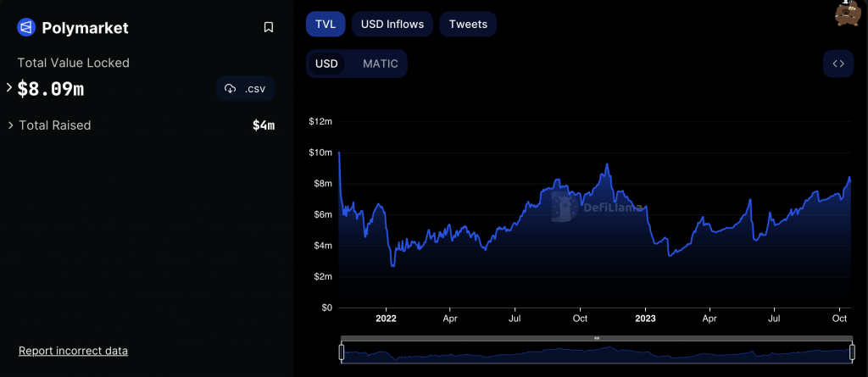
Task: Click the top grip of the range selector
Action: pyautogui.click(x=597, y=338)
